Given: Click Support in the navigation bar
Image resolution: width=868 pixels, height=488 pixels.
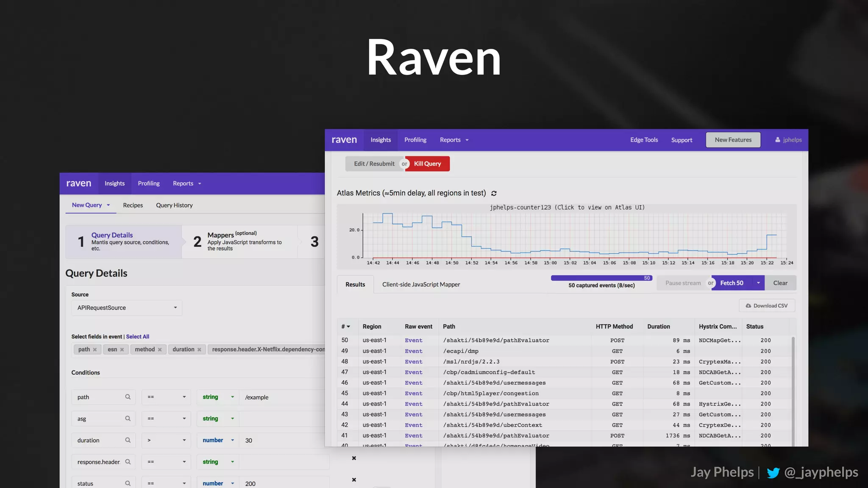Looking at the screenshot, I should 682,140.
